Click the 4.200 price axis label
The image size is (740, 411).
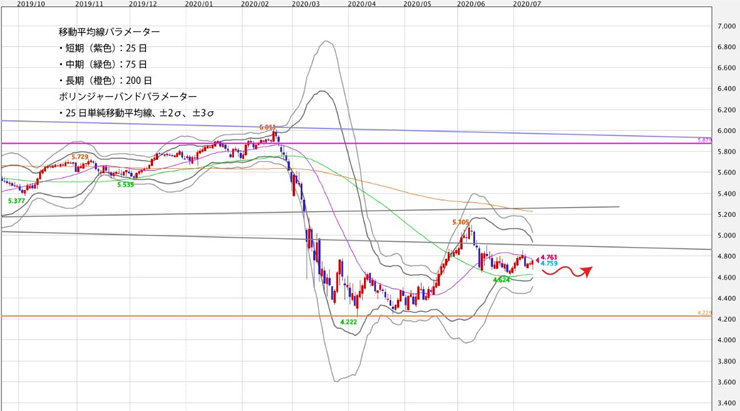point(727,319)
